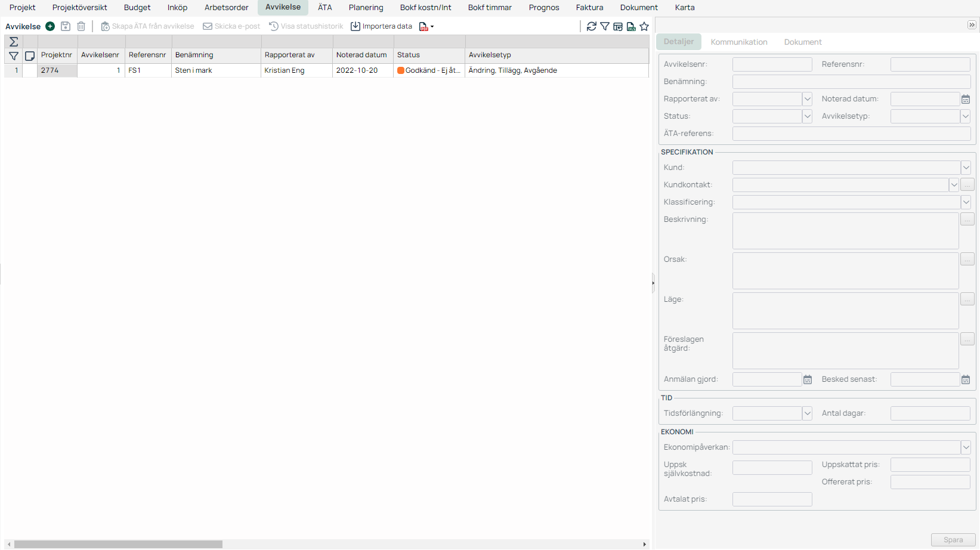Click ellipsis button next to Beskrivning
Image resolution: width=980 pixels, height=550 pixels.
coord(967,219)
